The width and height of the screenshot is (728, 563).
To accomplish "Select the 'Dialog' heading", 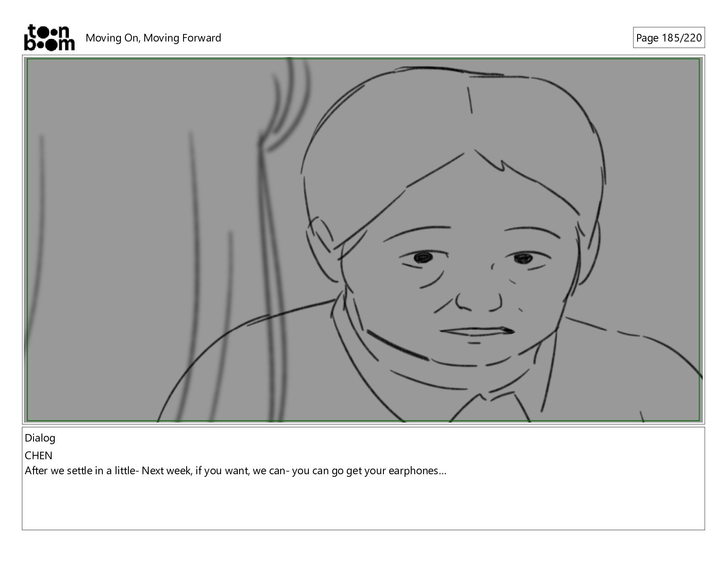I will pyautogui.click(x=40, y=438).
